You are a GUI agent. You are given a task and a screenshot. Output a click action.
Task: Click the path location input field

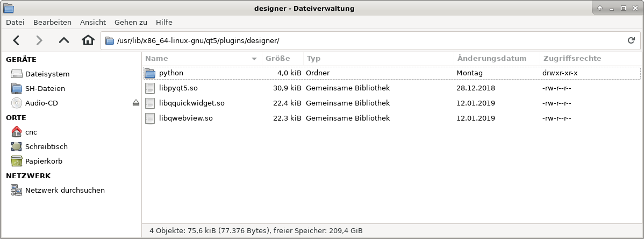[370, 40]
